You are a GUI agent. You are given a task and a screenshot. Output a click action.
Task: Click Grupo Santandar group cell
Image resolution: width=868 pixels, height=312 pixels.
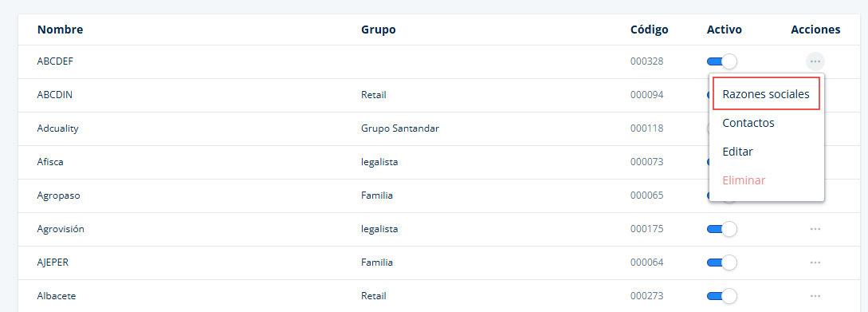(399, 128)
